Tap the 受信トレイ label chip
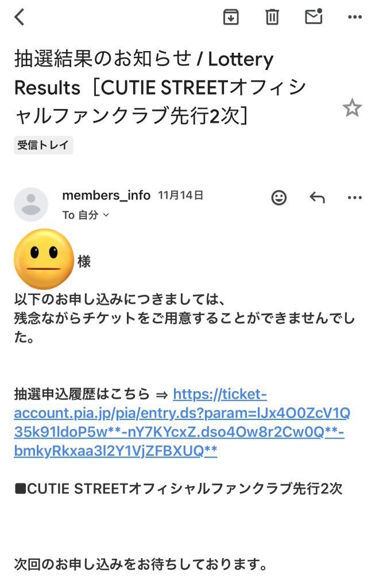Screen dimensions: 379x588 click(43, 145)
